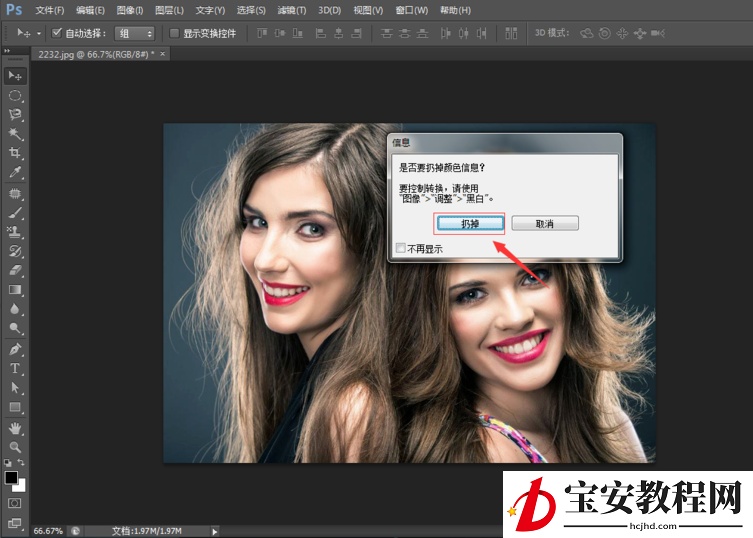The width and height of the screenshot is (753, 538).
Task: Open the 3D(D) menu
Action: click(x=329, y=10)
